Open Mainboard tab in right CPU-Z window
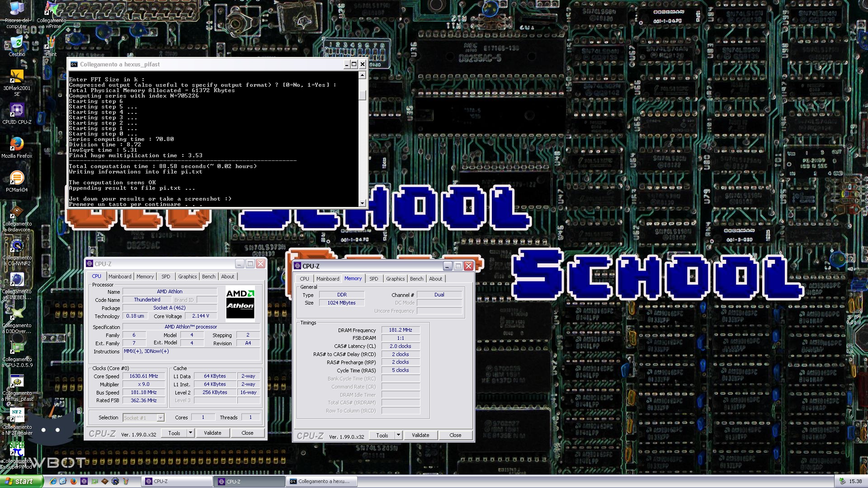Viewport: 868px width, 488px height. [x=328, y=279]
